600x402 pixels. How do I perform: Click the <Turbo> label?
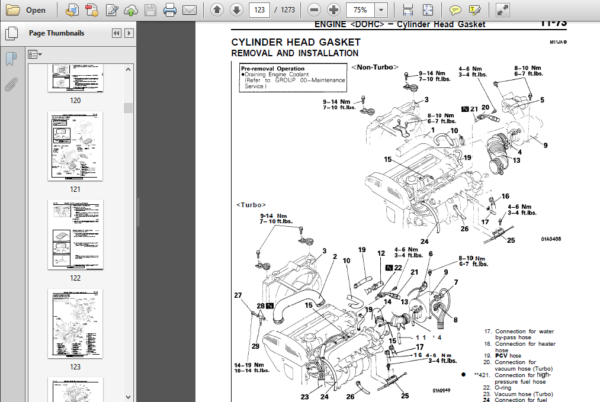click(251, 205)
